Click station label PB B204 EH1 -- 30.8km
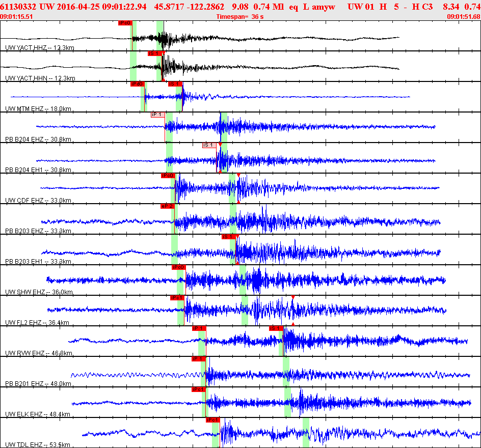The image size is (481, 448). click(38, 170)
